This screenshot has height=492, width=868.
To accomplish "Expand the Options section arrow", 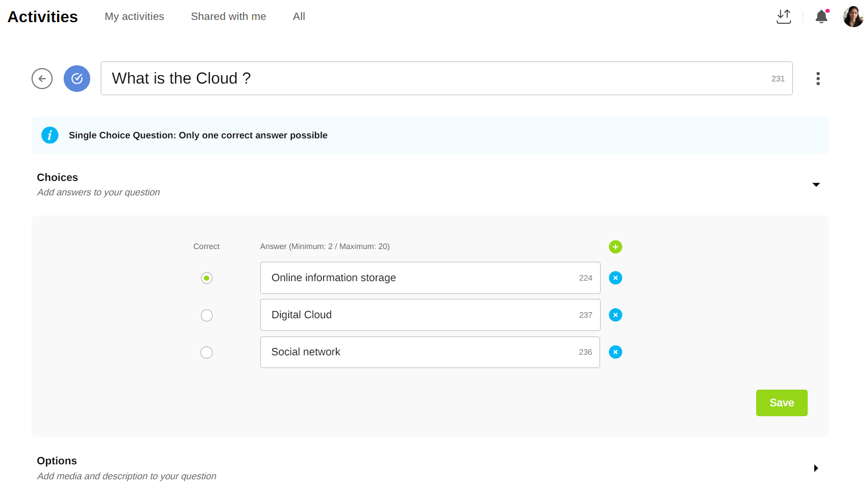I will click(x=815, y=468).
